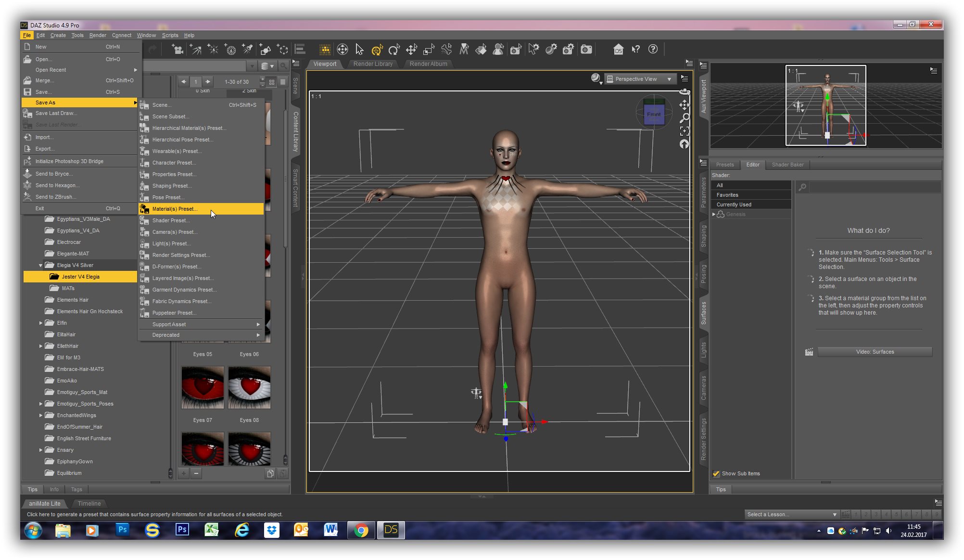Open the Align toolbar icon

300,49
